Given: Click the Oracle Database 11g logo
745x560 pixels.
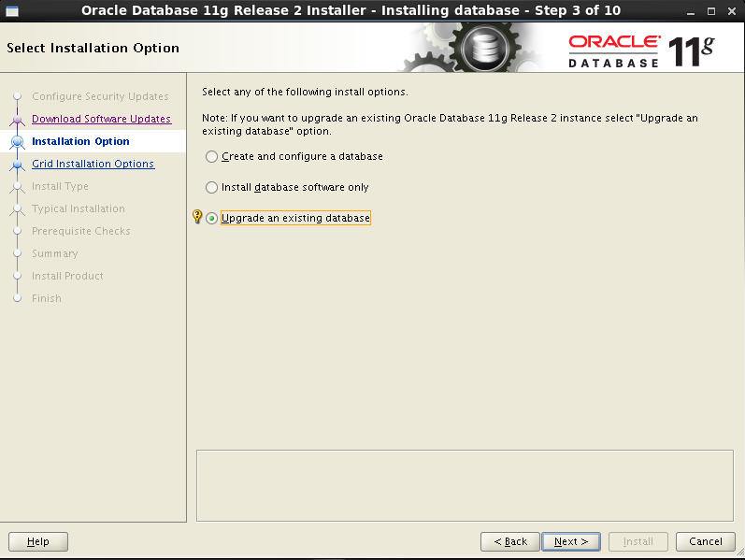Looking at the screenshot, I should (x=641, y=51).
